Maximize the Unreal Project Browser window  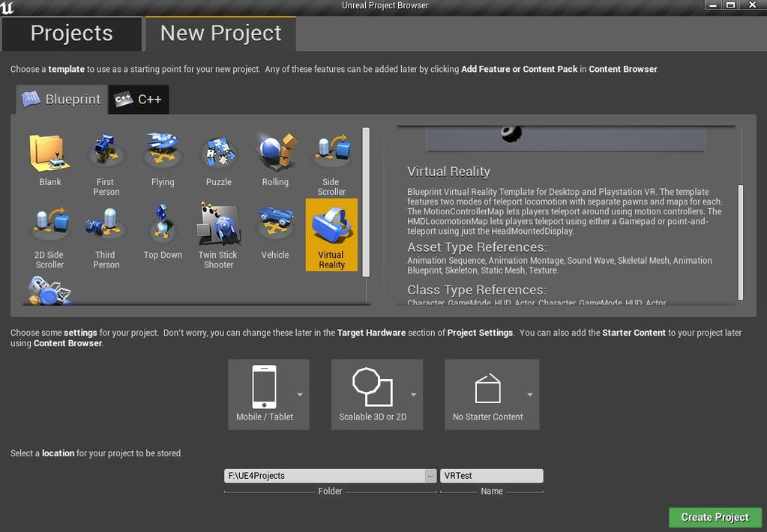pyautogui.click(x=730, y=5)
